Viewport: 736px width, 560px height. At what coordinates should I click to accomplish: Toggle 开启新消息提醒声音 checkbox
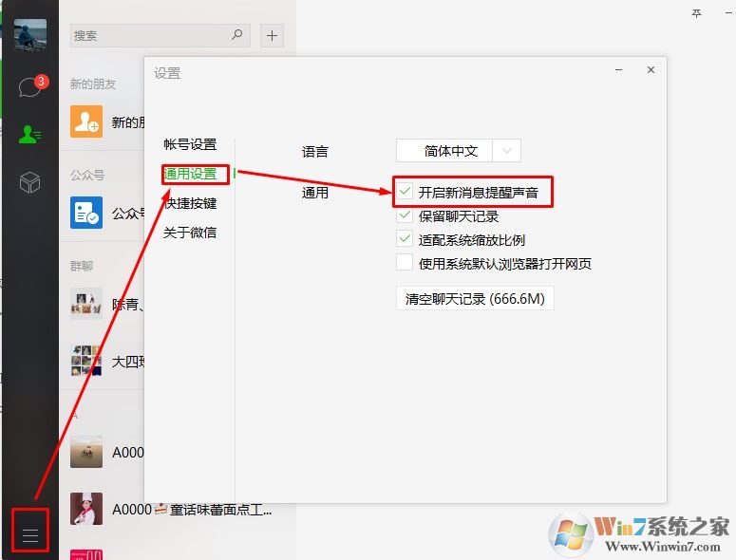point(405,192)
